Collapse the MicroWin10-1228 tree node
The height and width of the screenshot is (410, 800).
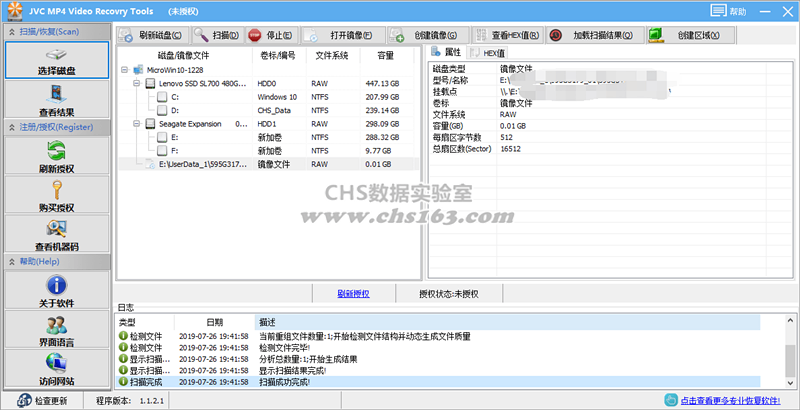click(x=125, y=70)
